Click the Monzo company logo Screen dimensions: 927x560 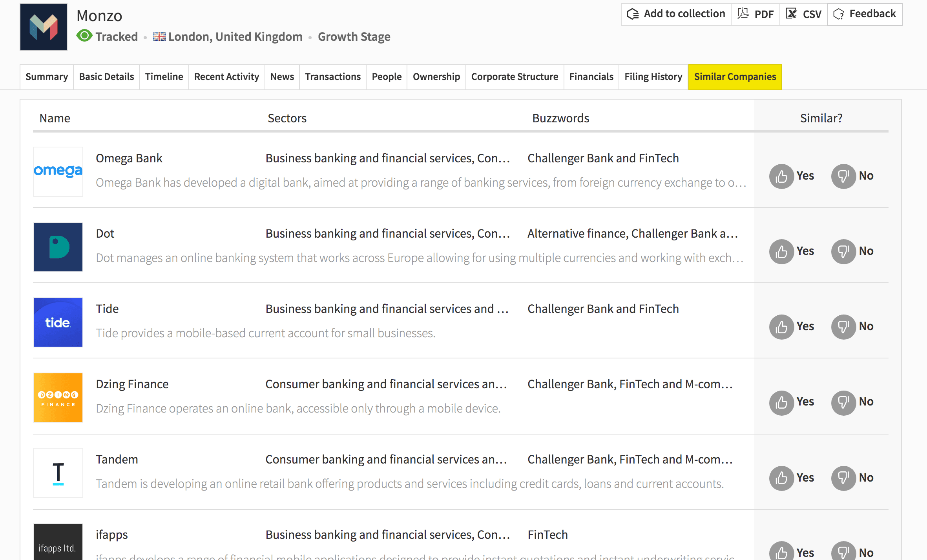click(44, 27)
